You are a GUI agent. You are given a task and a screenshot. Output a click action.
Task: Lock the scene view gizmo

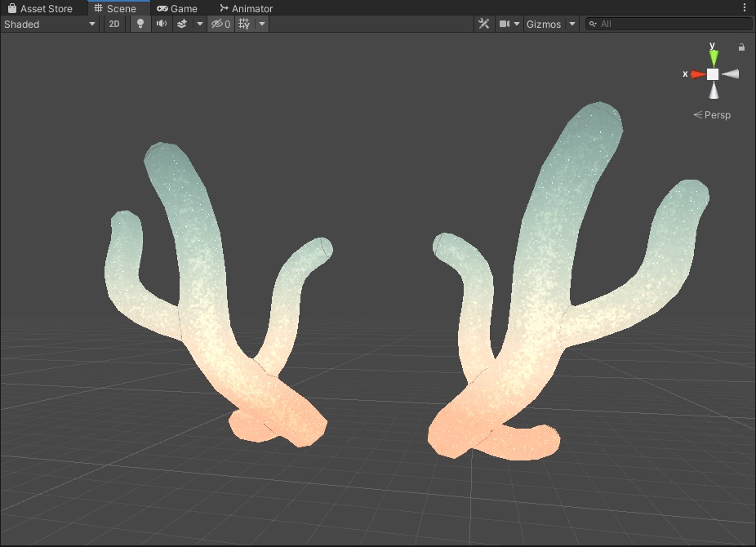pyautogui.click(x=741, y=47)
